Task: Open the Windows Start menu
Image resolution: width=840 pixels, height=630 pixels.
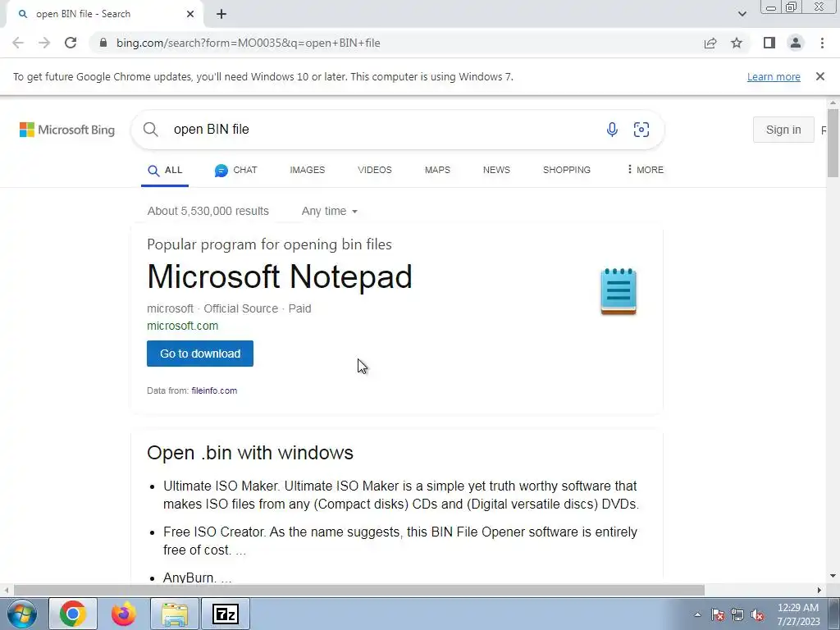Action: (22, 614)
